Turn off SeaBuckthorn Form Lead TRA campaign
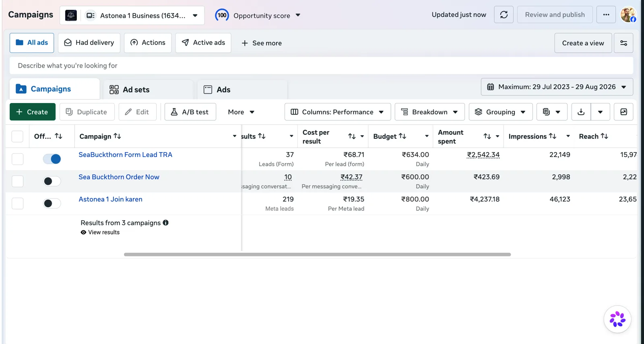644x344 pixels. point(52,159)
